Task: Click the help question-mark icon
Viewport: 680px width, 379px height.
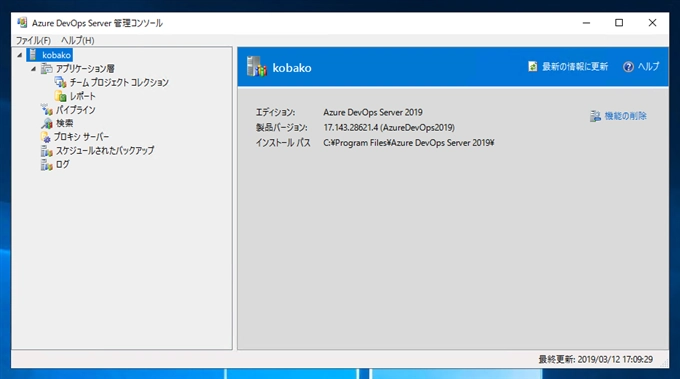Action: point(628,67)
